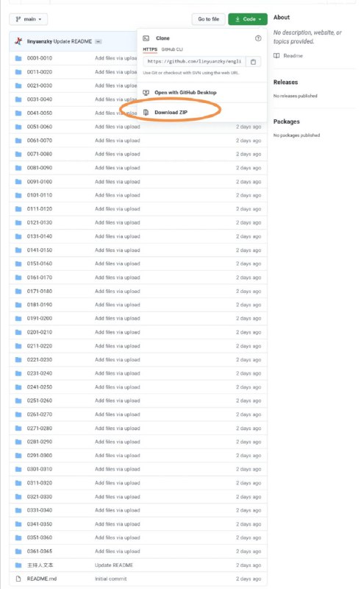The image size is (364, 589).
Task: Click folder icon of 0191-0200
Action: pos(18,319)
